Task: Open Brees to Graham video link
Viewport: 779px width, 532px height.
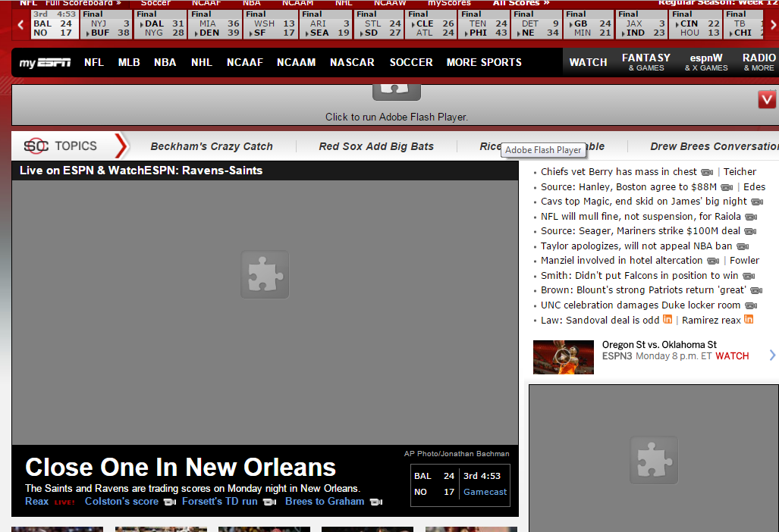Action: (325, 501)
